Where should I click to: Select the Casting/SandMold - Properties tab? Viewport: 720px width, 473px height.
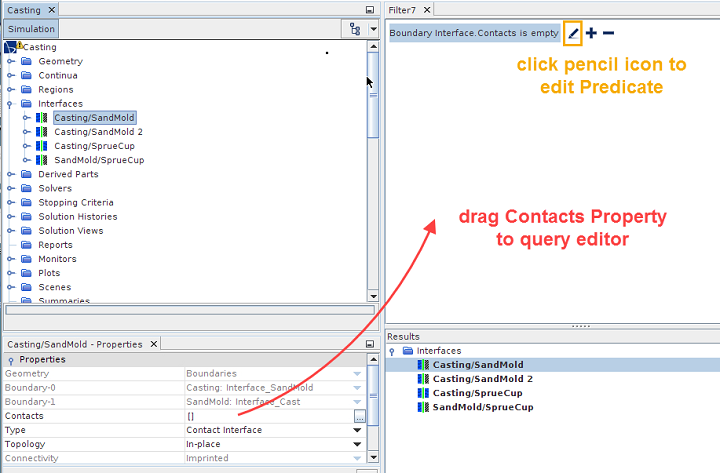[x=75, y=344]
